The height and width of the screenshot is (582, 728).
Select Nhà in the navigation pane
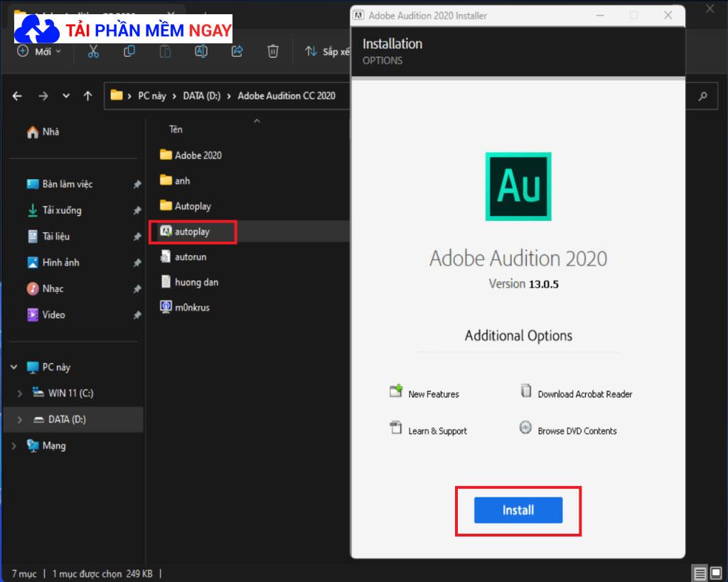pyautogui.click(x=43, y=131)
